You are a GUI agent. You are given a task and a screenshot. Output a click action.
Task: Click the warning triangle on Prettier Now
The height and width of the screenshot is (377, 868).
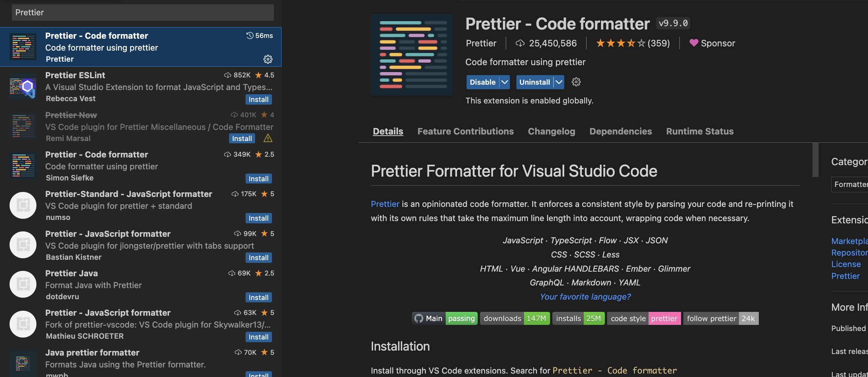click(x=268, y=138)
